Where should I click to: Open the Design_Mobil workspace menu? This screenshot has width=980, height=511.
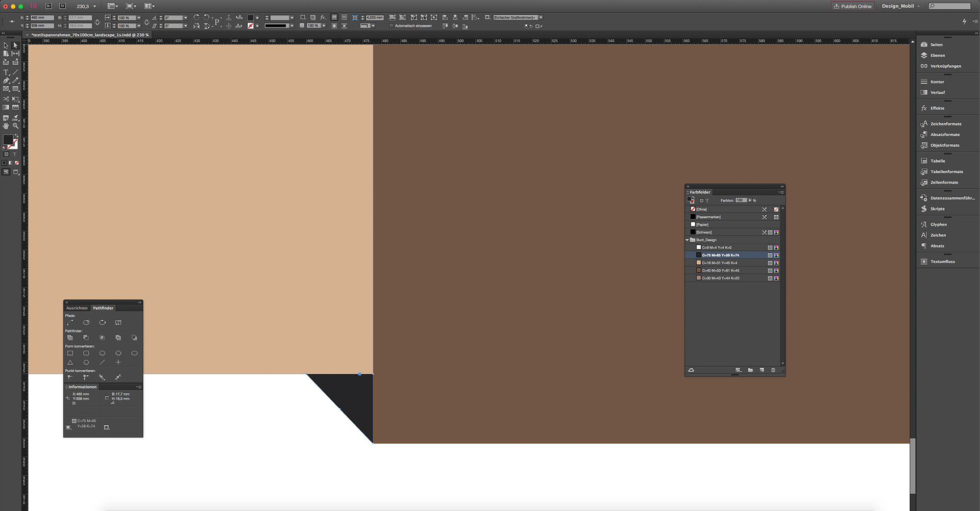click(x=900, y=6)
